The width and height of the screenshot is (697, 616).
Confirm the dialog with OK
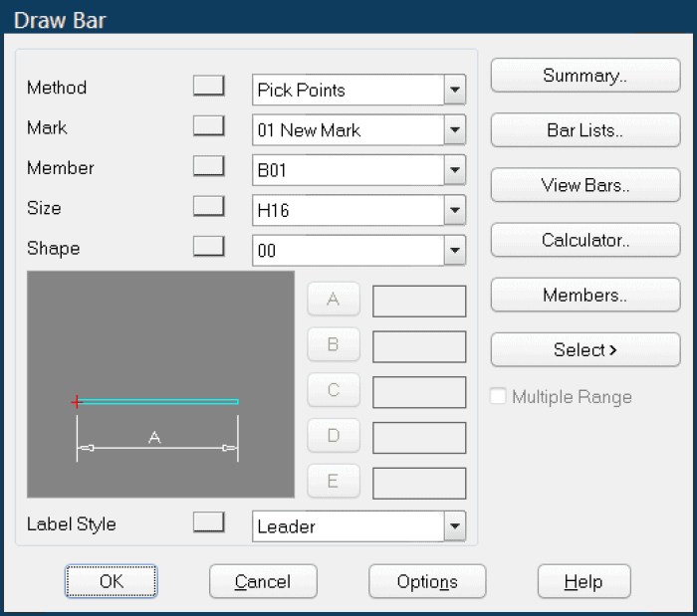click(x=112, y=582)
